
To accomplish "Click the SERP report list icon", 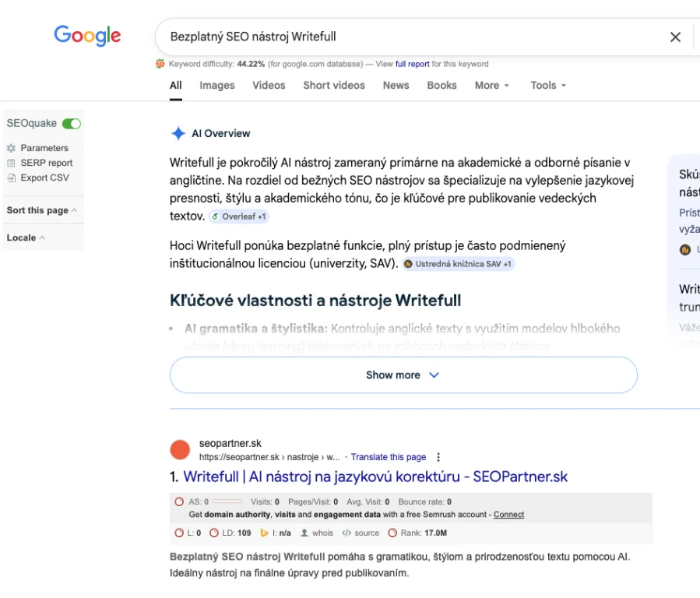I will 11,163.
